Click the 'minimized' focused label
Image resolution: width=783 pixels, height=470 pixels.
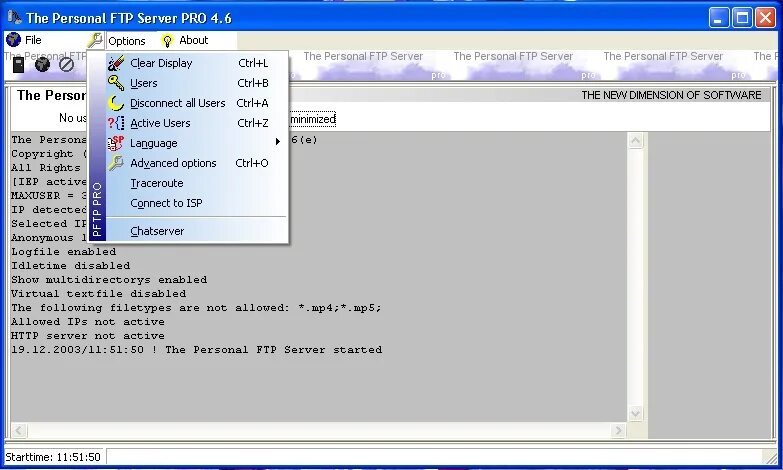[313, 119]
